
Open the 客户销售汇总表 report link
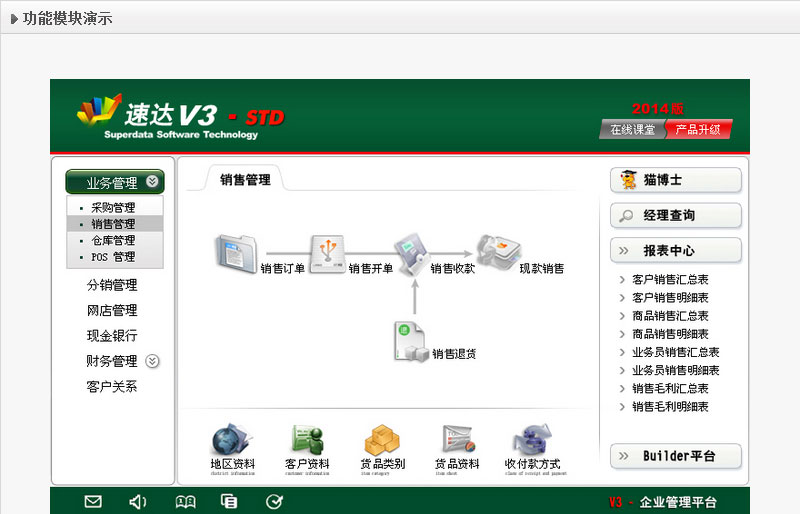coord(670,280)
